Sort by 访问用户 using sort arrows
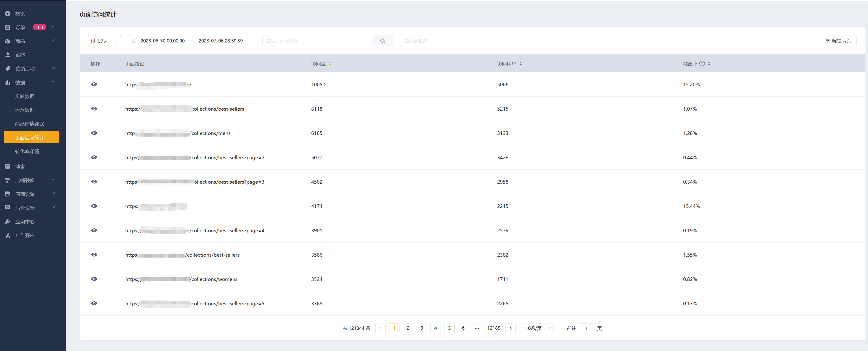 point(520,64)
